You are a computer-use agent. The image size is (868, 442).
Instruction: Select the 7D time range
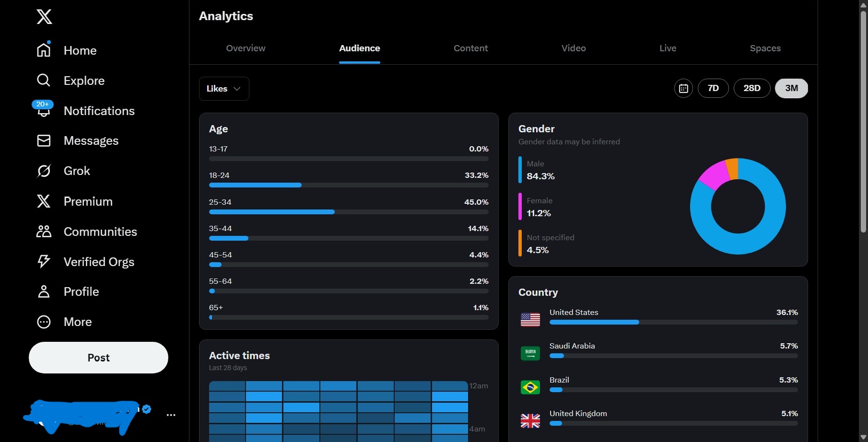coord(713,88)
